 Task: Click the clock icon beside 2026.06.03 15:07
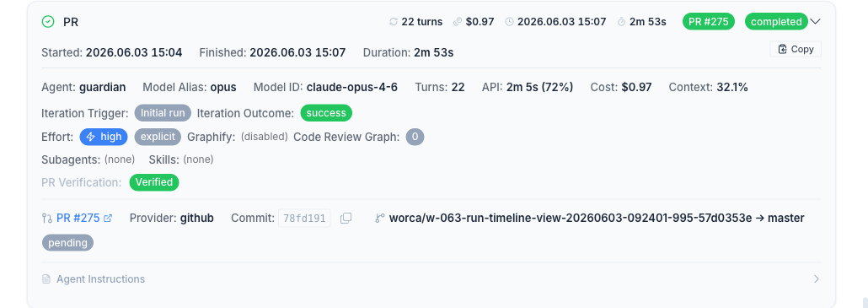(x=509, y=22)
